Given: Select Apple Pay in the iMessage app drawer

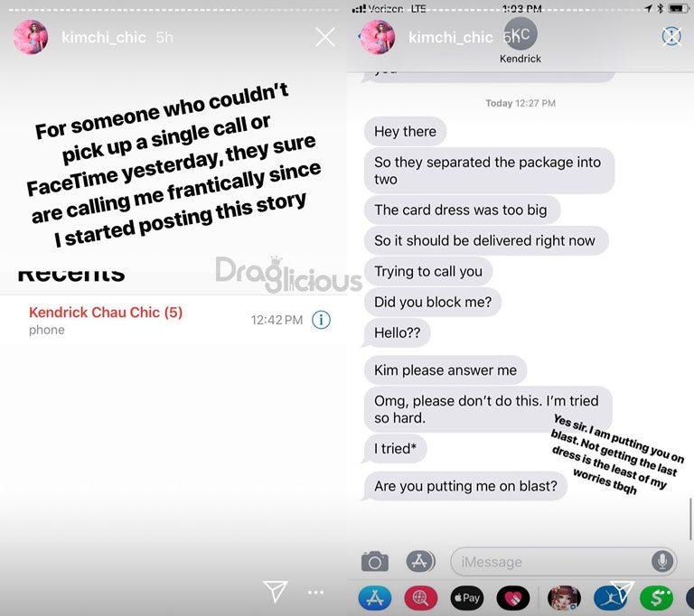Looking at the screenshot, I should (466, 598).
